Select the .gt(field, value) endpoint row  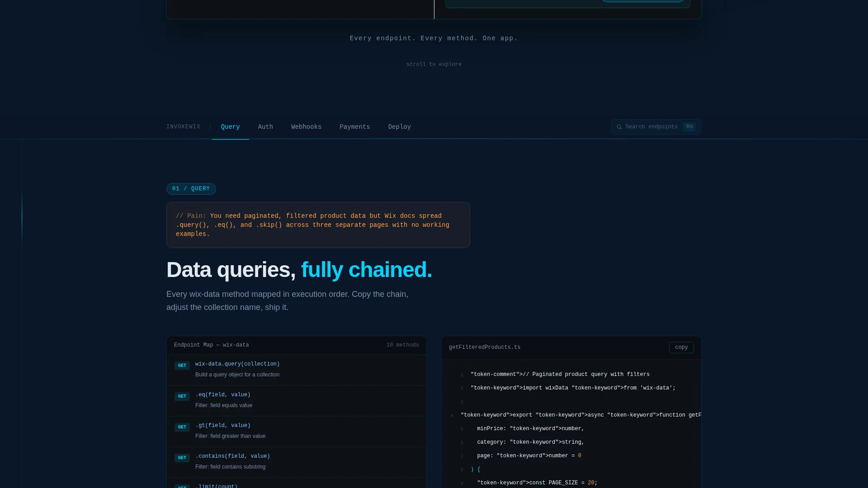[296, 432]
